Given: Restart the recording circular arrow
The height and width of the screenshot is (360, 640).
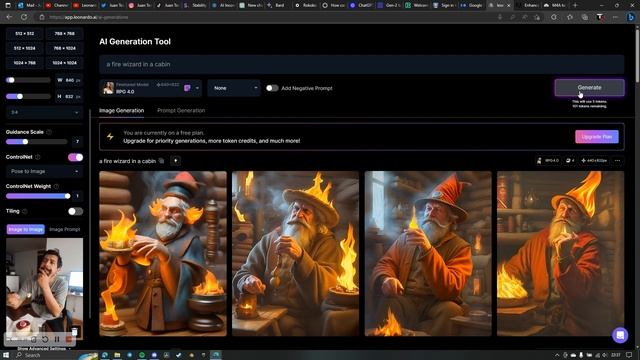Looking at the screenshot, I should click(45, 339).
